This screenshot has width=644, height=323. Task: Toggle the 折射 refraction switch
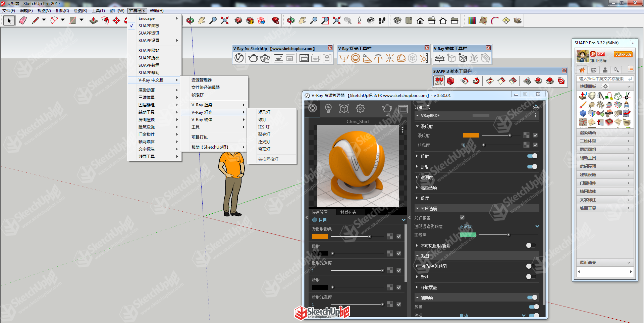[x=532, y=167]
